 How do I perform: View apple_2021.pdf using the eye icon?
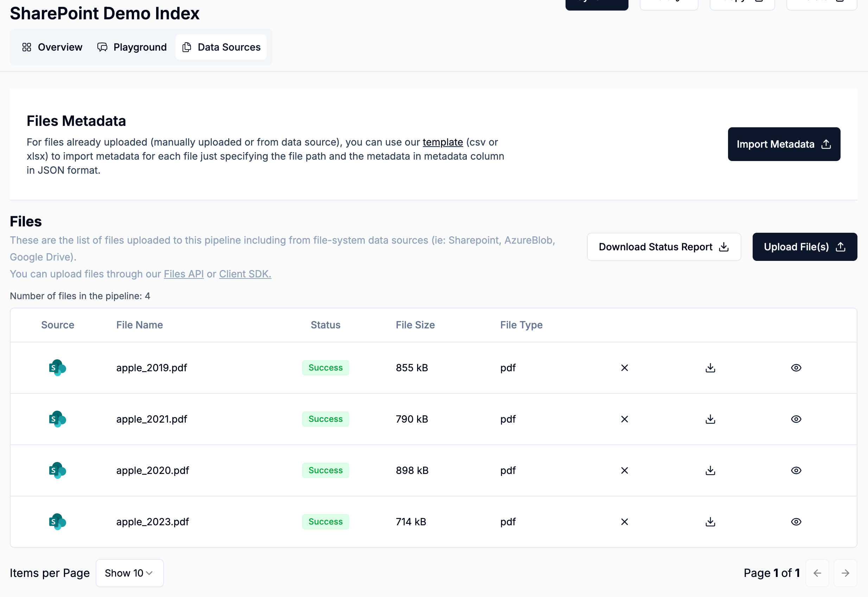(796, 419)
